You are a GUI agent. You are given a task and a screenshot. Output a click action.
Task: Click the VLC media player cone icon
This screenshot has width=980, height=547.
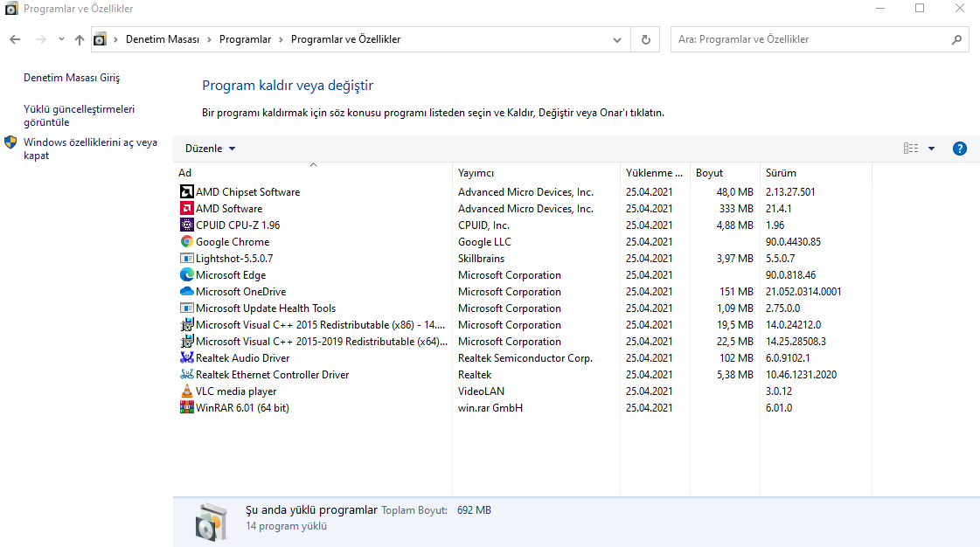coord(186,391)
